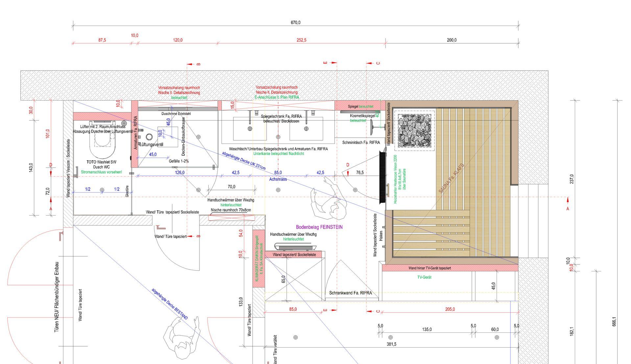The image size is (631, 364).
Task: Select the 252,5 red dimension label
Action: point(301,40)
